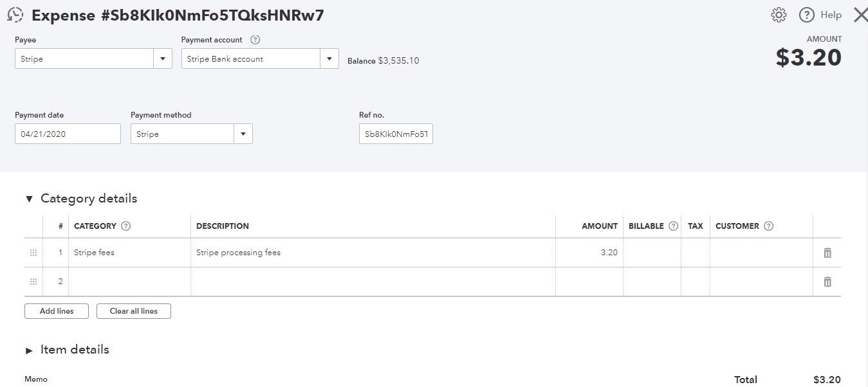Grab drag handle of line 1
This screenshot has height=387, width=868.
[x=33, y=253]
